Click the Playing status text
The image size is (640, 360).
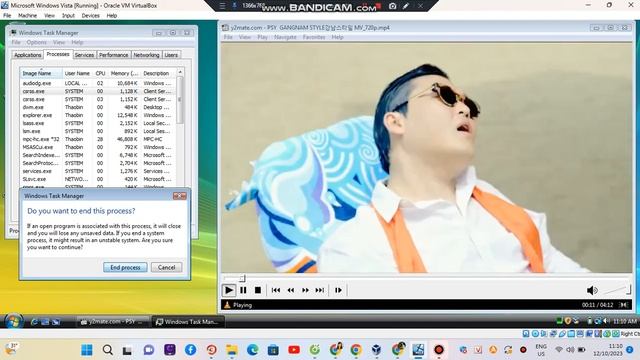[242, 305]
